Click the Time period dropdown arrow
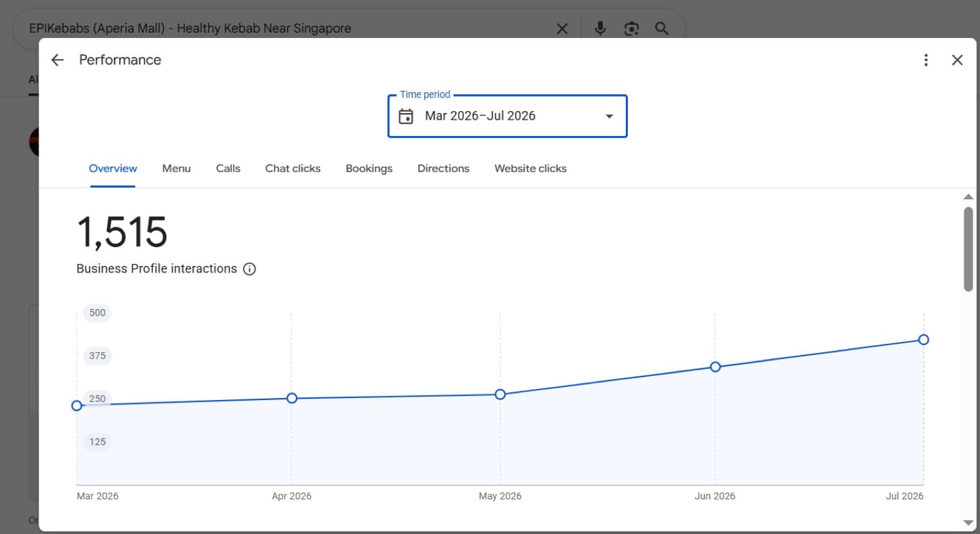980x534 pixels. [609, 116]
